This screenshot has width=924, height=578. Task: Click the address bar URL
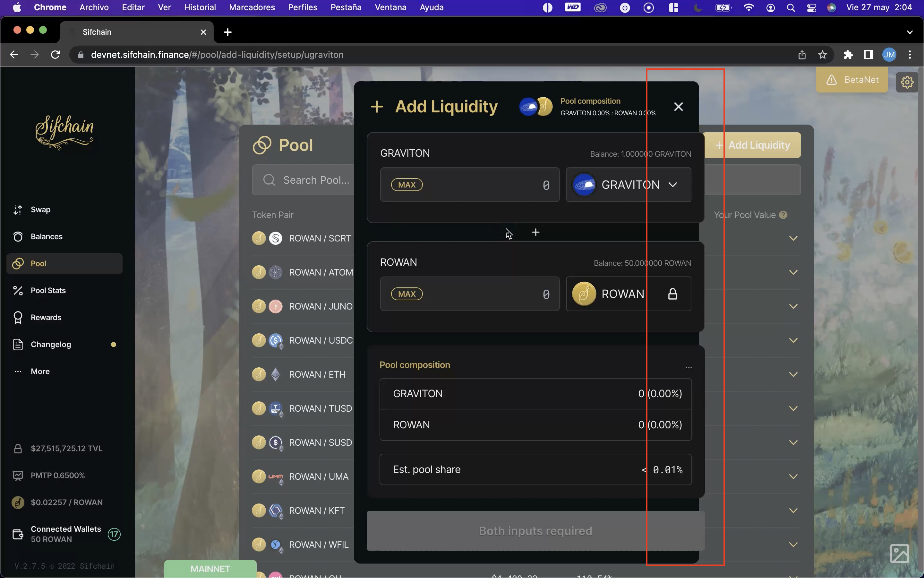click(217, 55)
